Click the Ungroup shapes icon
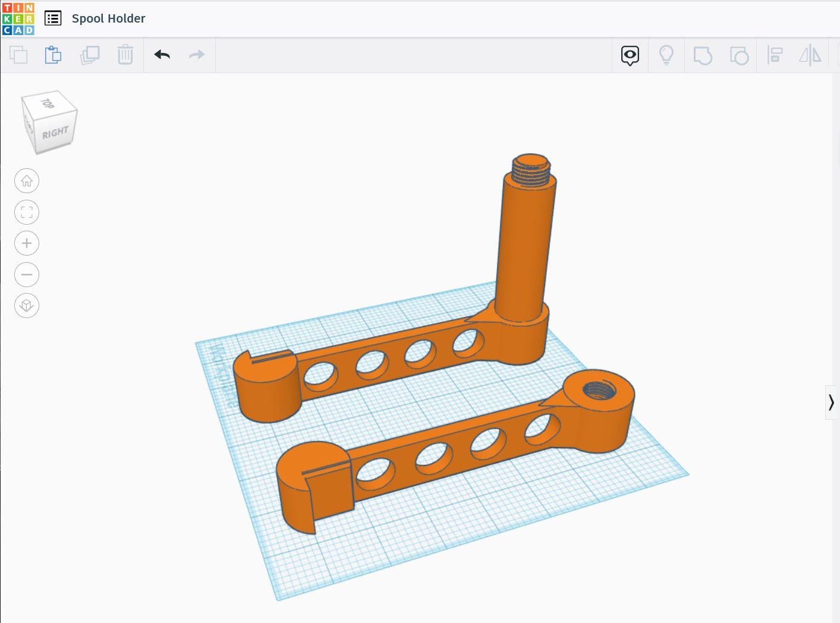The width and height of the screenshot is (840, 623). click(x=739, y=56)
